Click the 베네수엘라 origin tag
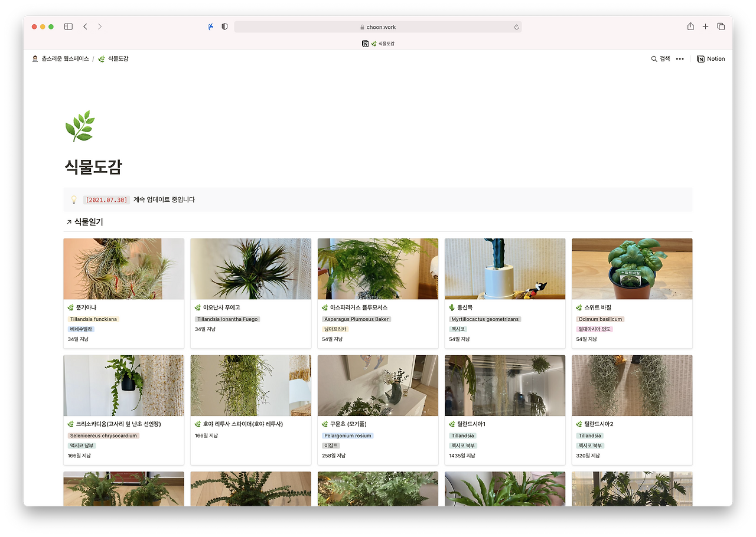 click(x=81, y=329)
